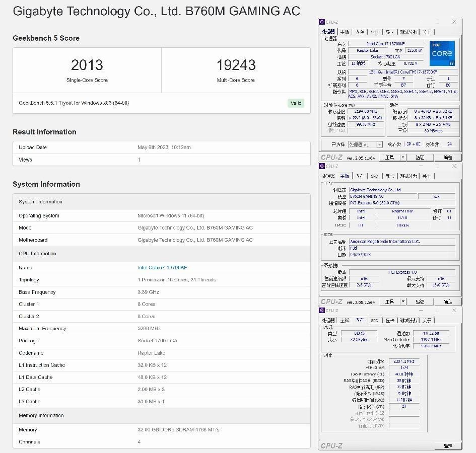
Task: Click the green Valid badge
Action: click(x=296, y=103)
